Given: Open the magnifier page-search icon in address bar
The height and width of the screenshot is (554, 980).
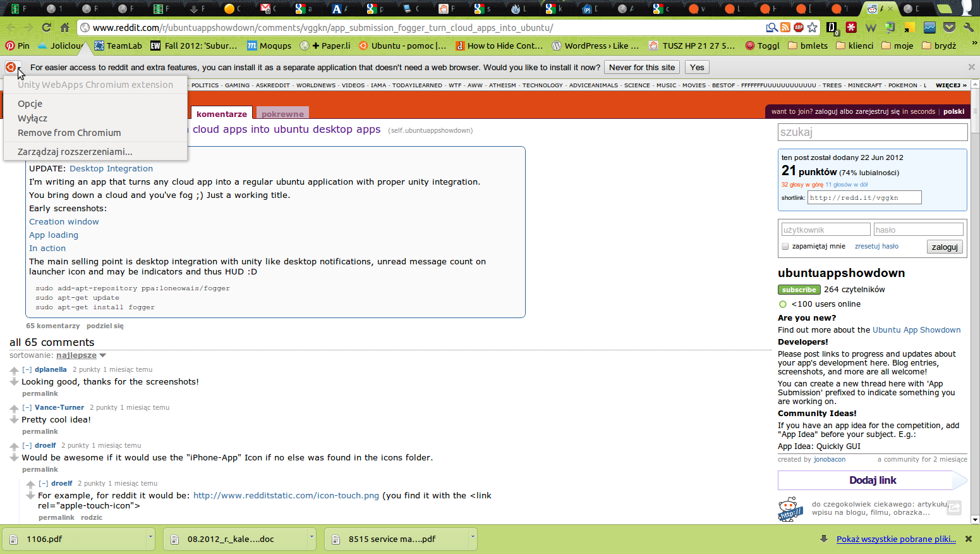Looking at the screenshot, I should [771, 27].
